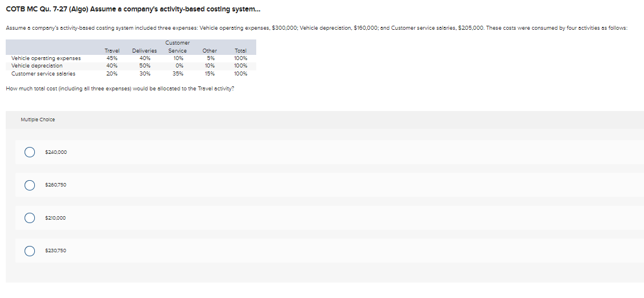Viewport: 644px width, 298px height.
Task: Click the Other column header
Action: (x=209, y=51)
